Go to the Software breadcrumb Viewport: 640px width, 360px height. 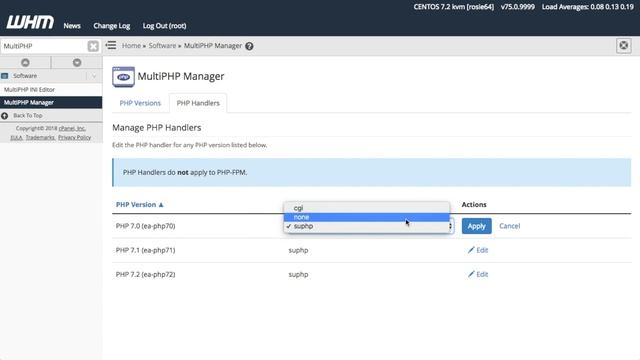pyautogui.click(x=162, y=46)
